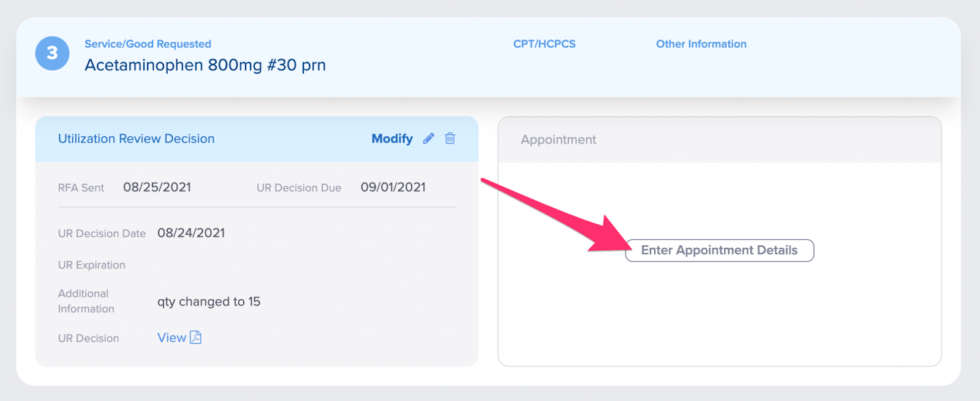The image size is (980, 401).
Task: Click the Enter Appointment Details button
Action: tap(719, 250)
